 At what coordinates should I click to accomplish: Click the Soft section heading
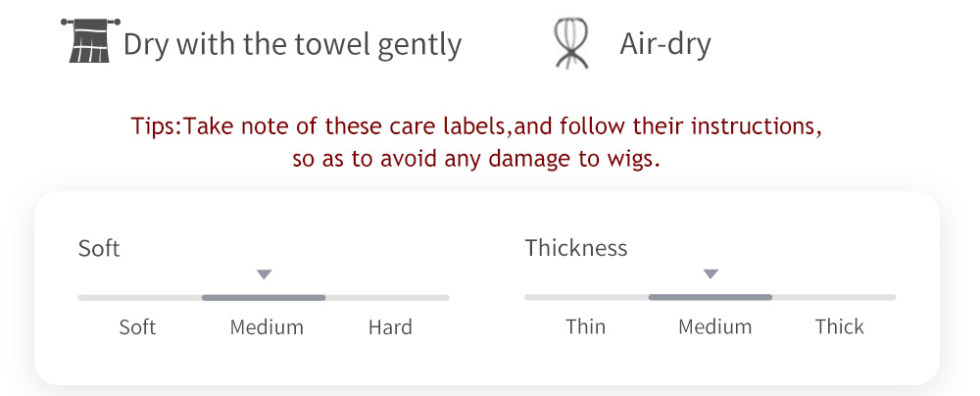coord(99,248)
